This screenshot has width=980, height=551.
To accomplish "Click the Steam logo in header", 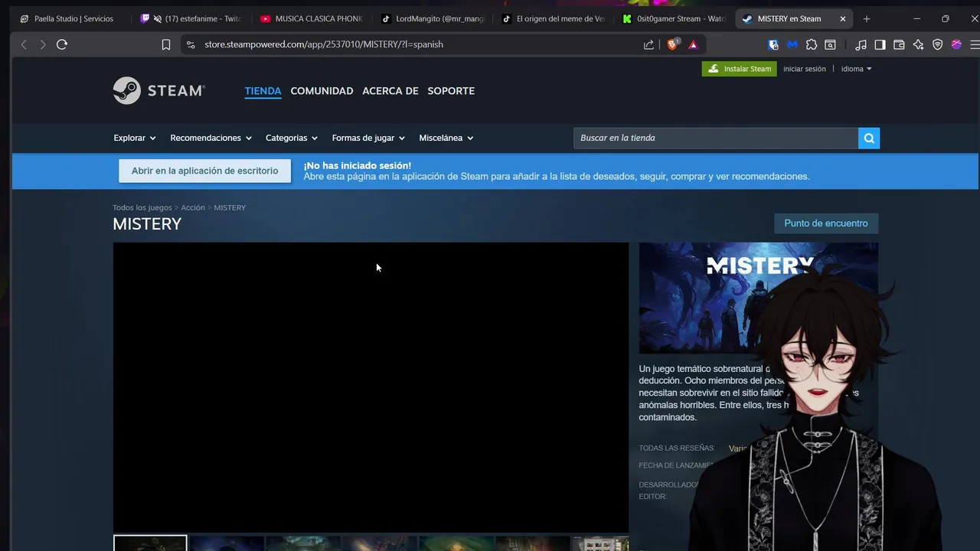I will tap(159, 90).
